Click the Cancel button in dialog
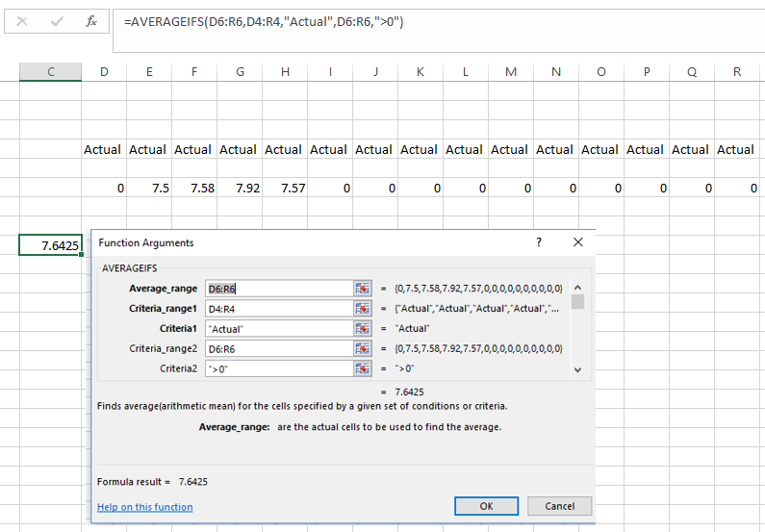This screenshot has width=765, height=532. point(560,506)
